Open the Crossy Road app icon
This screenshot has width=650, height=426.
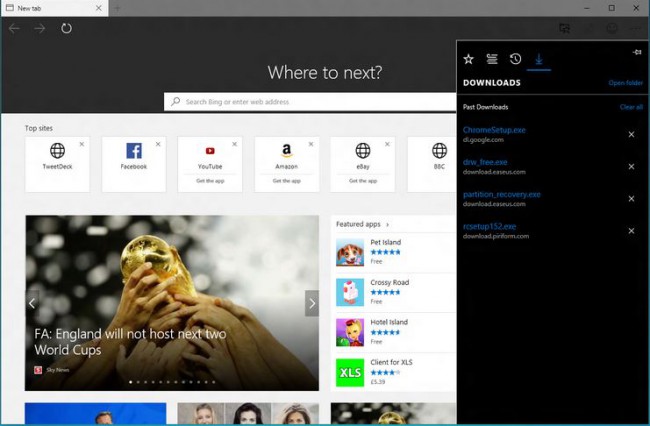[x=350, y=292]
